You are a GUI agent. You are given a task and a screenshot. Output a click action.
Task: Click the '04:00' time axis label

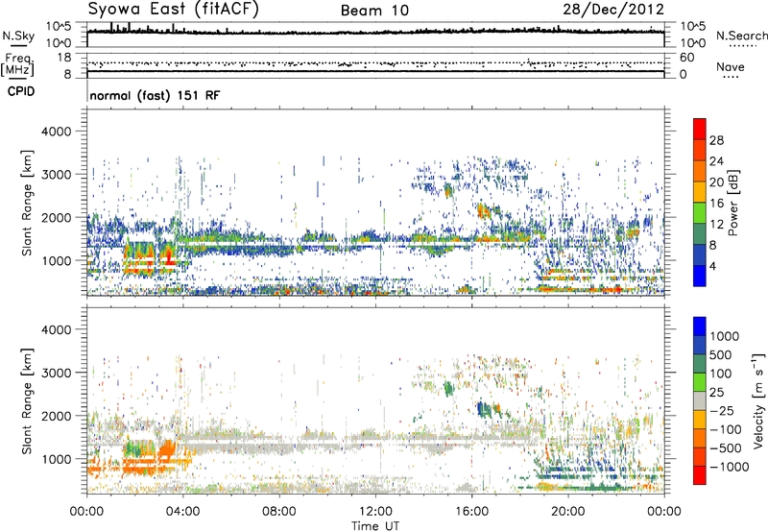[182, 512]
